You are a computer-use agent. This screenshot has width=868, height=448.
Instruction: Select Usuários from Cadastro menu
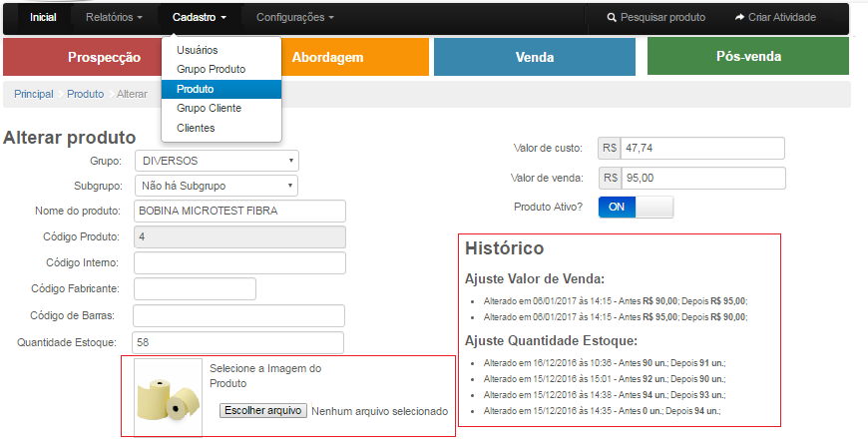point(198,50)
